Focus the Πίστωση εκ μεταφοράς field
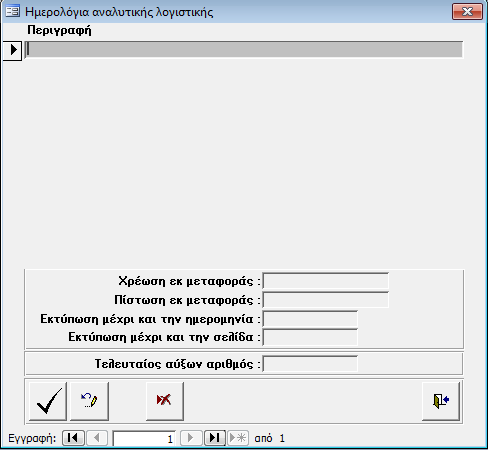Viewport: 488px width, 450px height. (x=326, y=300)
